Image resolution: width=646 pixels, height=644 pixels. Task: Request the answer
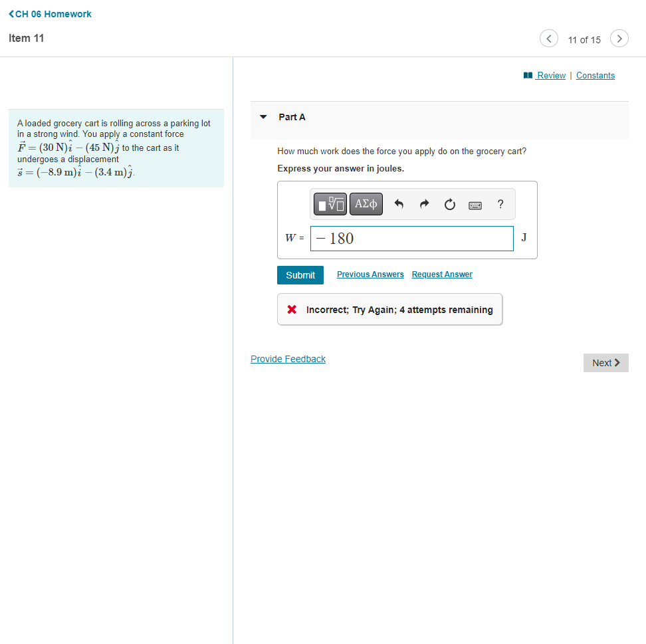[x=441, y=274]
